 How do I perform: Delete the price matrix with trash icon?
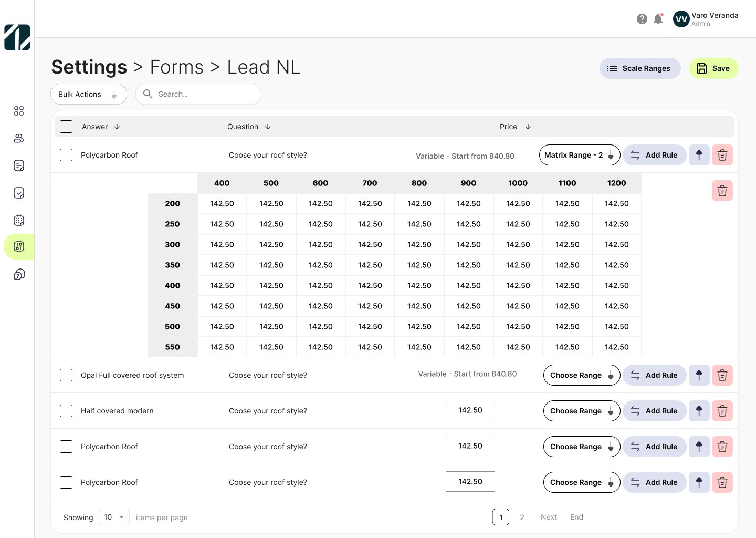coord(722,191)
